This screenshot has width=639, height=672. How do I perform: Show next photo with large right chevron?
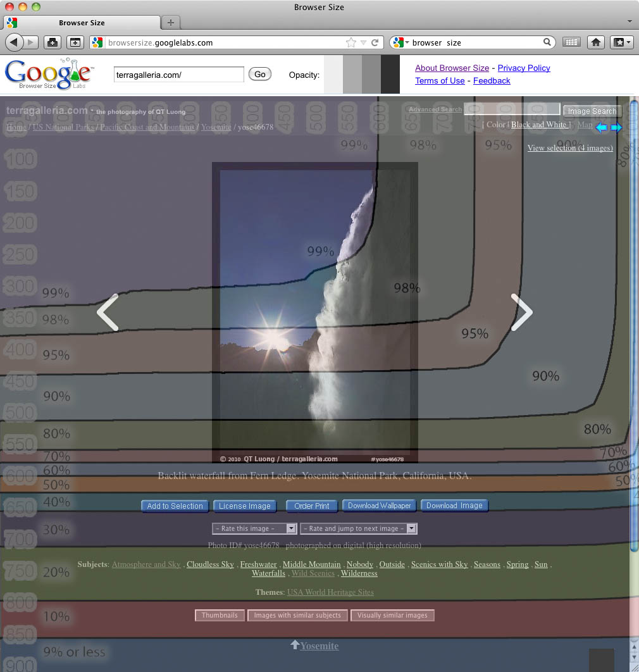(x=521, y=312)
